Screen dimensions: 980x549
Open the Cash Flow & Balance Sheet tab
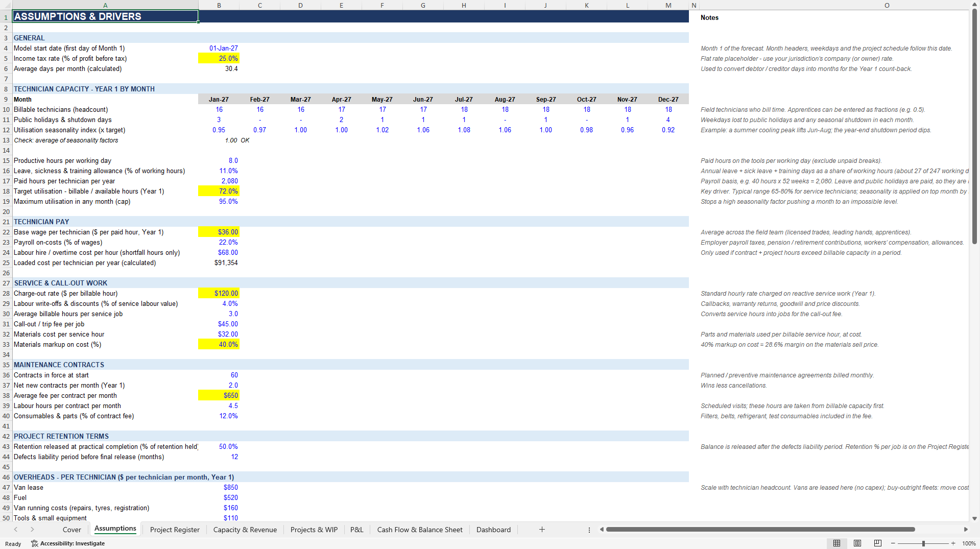coord(420,530)
